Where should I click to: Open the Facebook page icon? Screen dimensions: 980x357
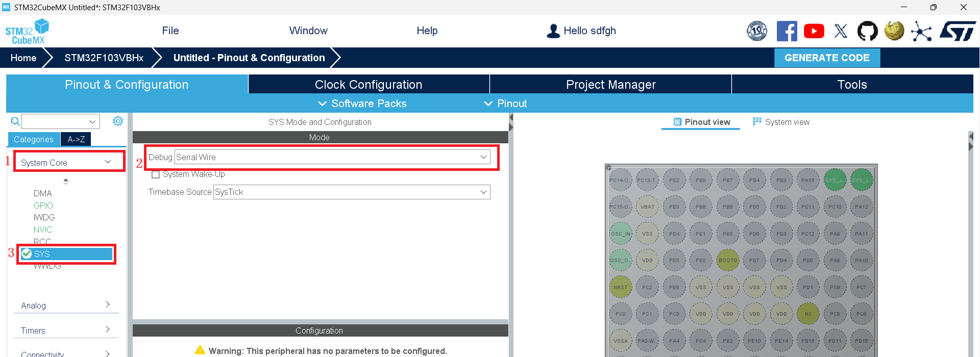pyautogui.click(x=787, y=31)
